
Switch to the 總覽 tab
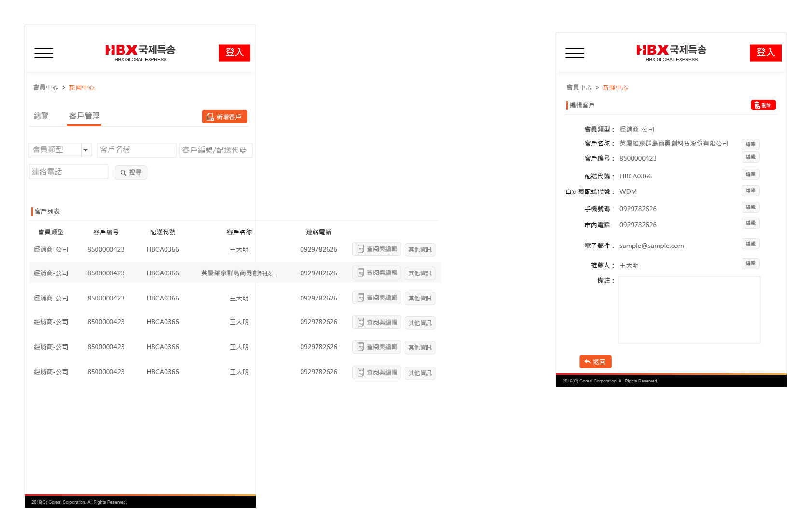tap(41, 116)
